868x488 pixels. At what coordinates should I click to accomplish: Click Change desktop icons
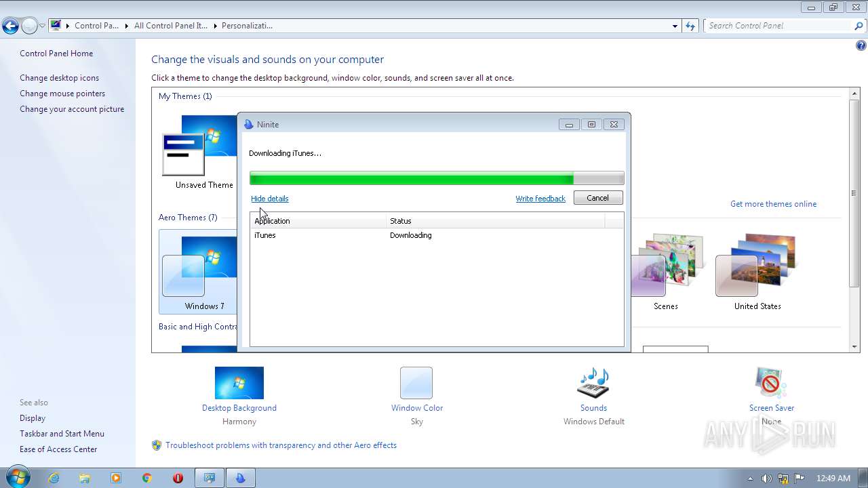pos(59,78)
